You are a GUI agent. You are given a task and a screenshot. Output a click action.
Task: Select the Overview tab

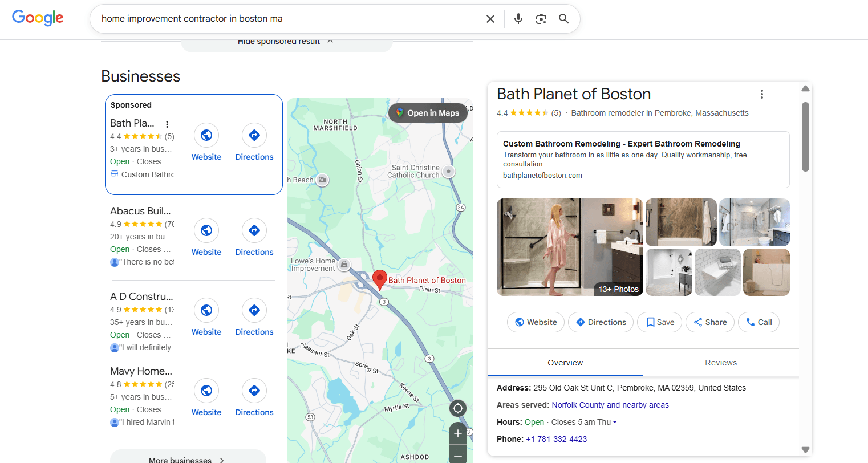coord(565,363)
